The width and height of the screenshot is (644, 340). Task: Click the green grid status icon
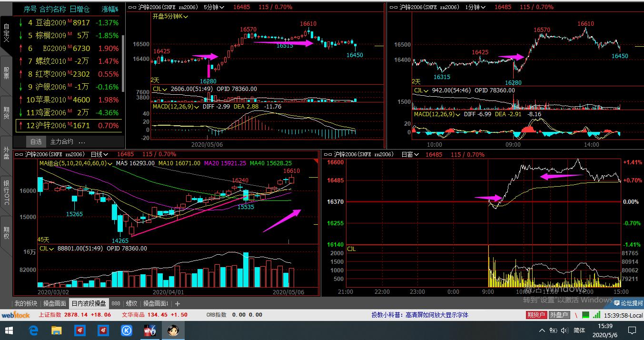(x=586, y=315)
